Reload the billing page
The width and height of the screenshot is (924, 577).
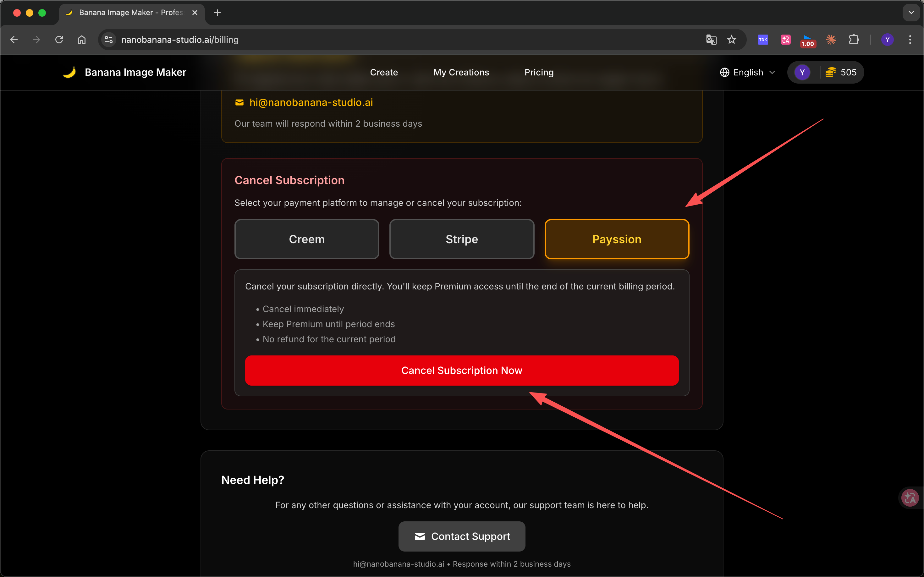[x=59, y=40]
